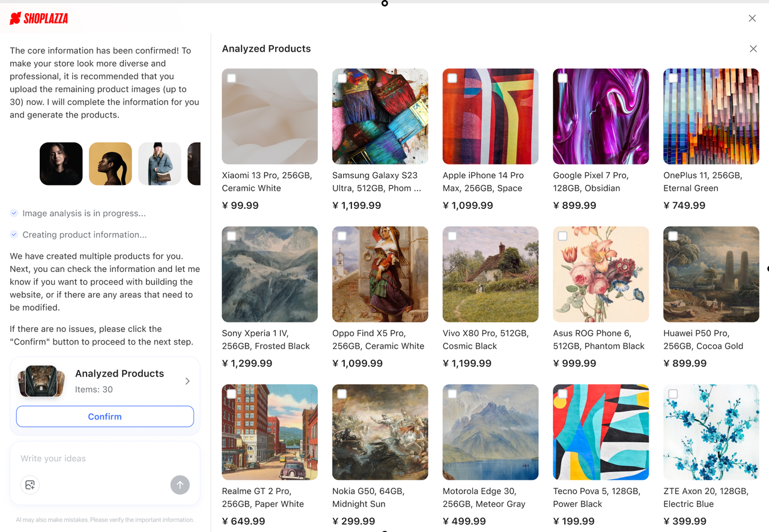
Task: Click the ¥ 1,299.99 price
Action: (x=248, y=363)
